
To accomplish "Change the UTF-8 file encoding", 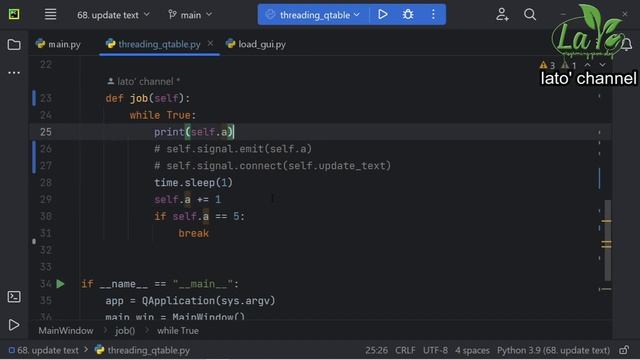I will pos(435,350).
